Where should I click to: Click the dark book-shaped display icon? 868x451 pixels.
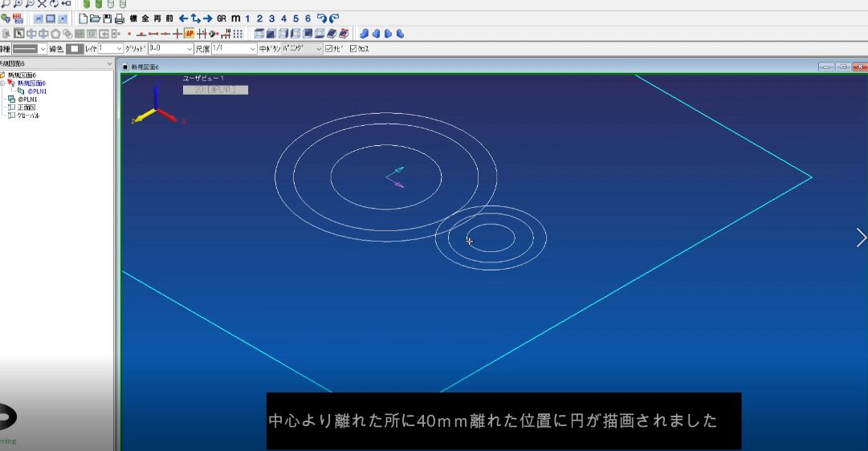pyautogui.click(x=332, y=34)
